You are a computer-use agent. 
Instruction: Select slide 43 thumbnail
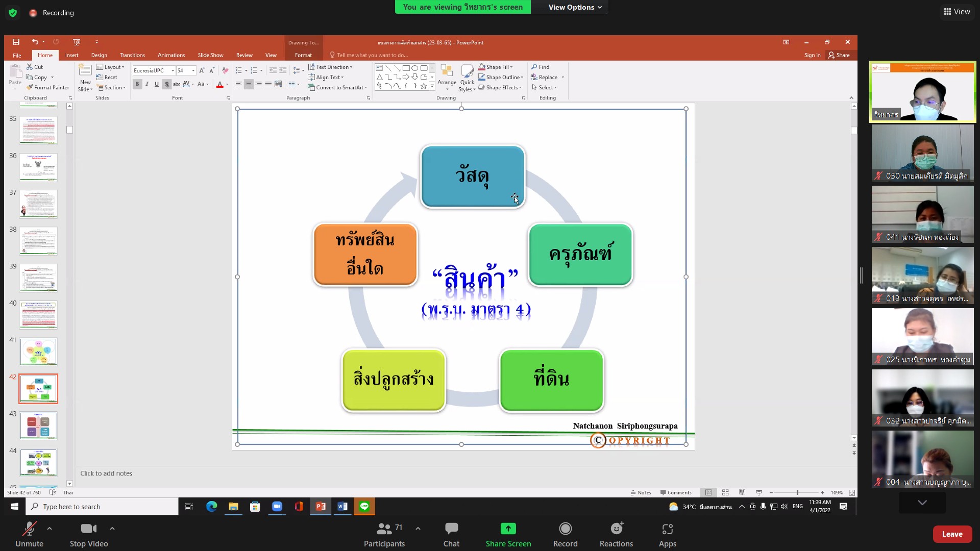(x=38, y=425)
